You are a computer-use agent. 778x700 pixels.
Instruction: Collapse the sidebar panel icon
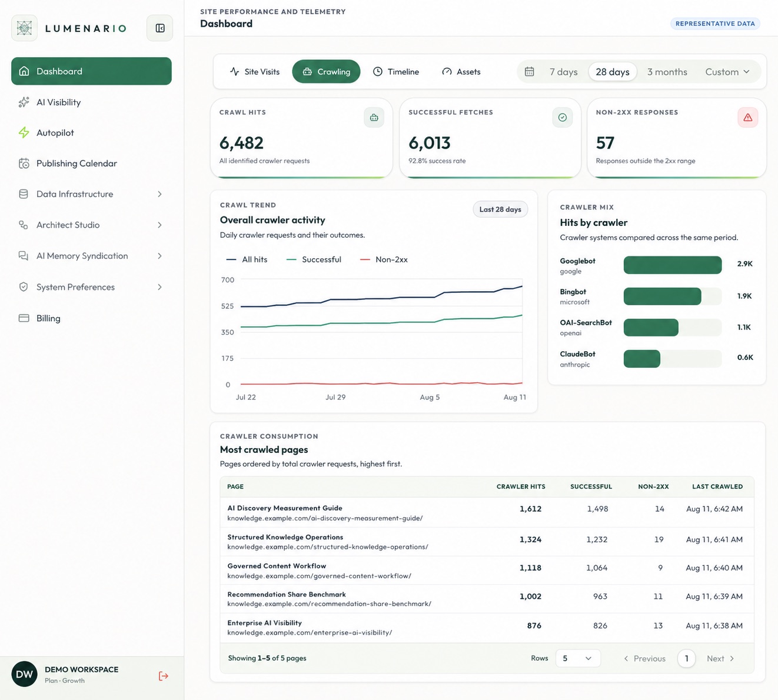point(159,28)
